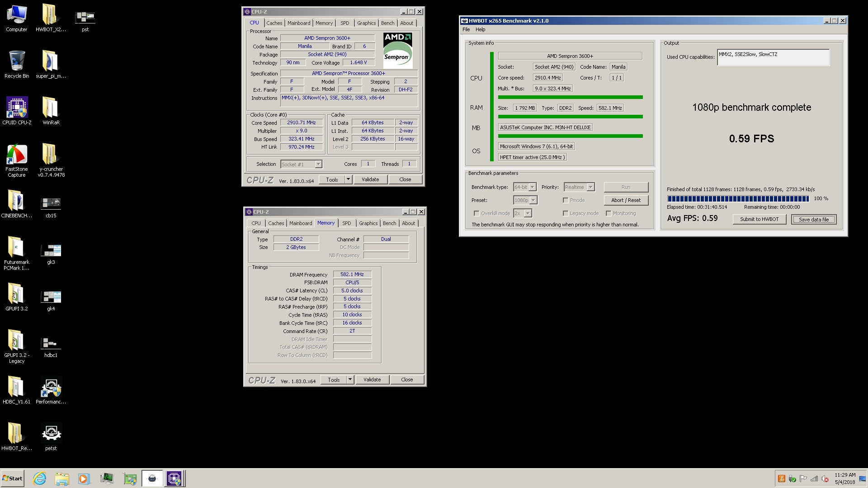Screen dimensions: 868x488
Task: Click Validate in top CPU-Z window
Action: [370, 179]
